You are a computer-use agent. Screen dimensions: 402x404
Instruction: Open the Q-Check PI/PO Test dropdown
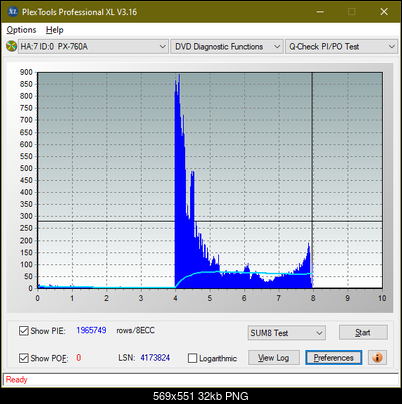point(342,47)
